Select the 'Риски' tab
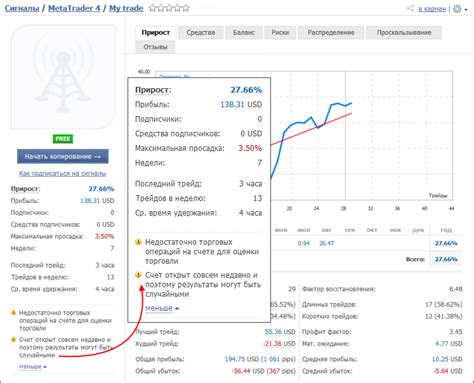Screen dimensions: 474x383 [280, 33]
